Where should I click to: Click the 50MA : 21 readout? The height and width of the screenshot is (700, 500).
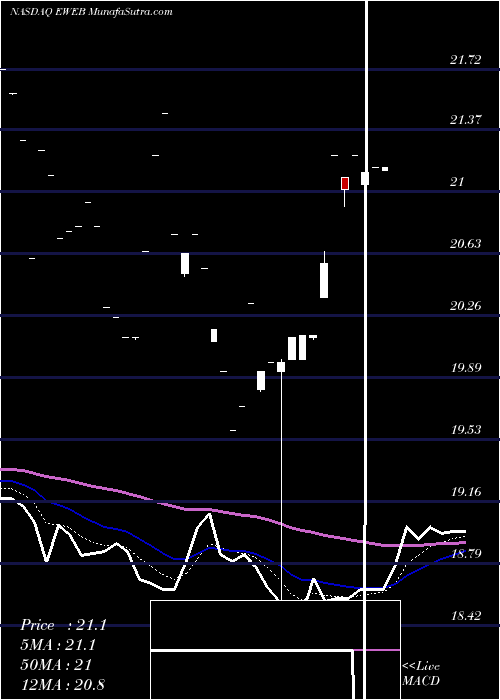[x=56, y=665]
